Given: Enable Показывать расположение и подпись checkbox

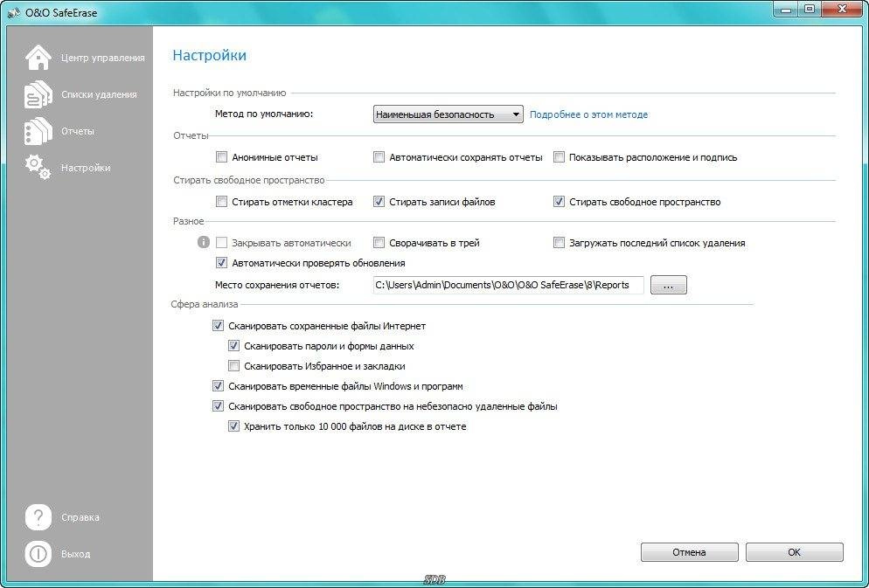Looking at the screenshot, I should click(560, 157).
